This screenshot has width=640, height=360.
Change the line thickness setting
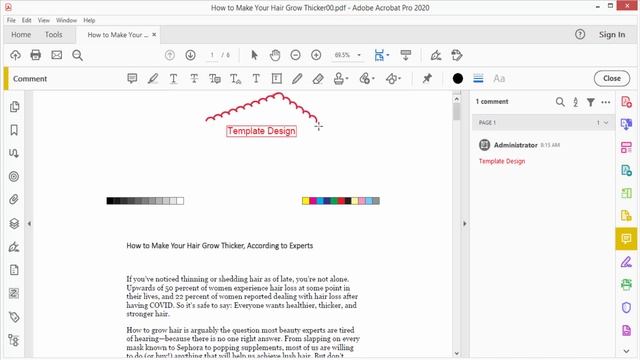point(478,78)
